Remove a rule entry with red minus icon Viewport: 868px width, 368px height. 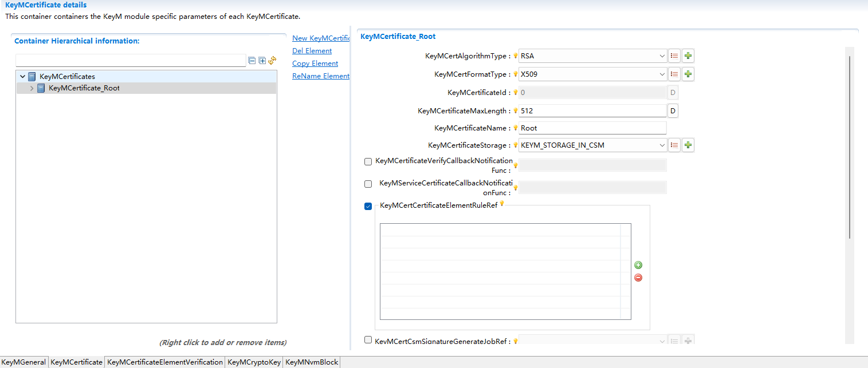pyautogui.click(x=638, y=278)
